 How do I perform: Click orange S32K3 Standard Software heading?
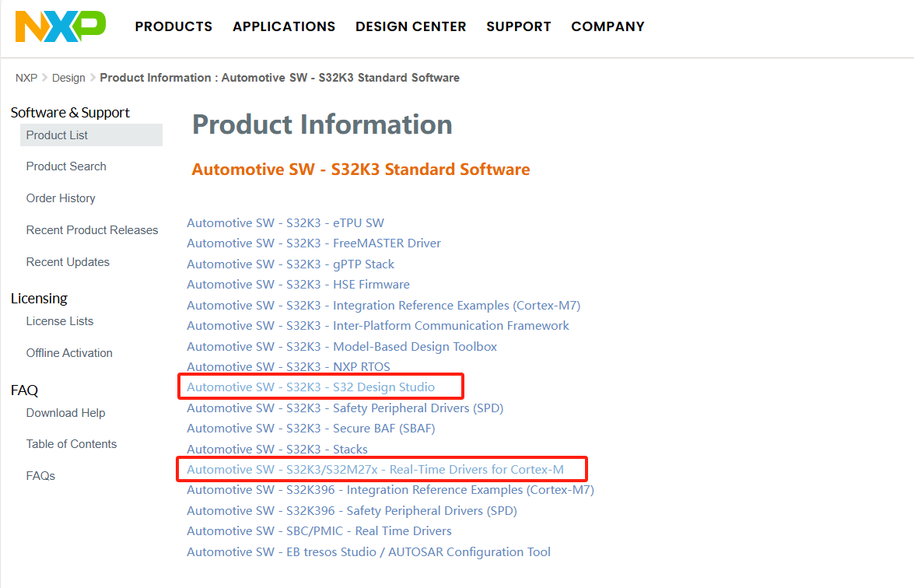click(x=361, y=170)
